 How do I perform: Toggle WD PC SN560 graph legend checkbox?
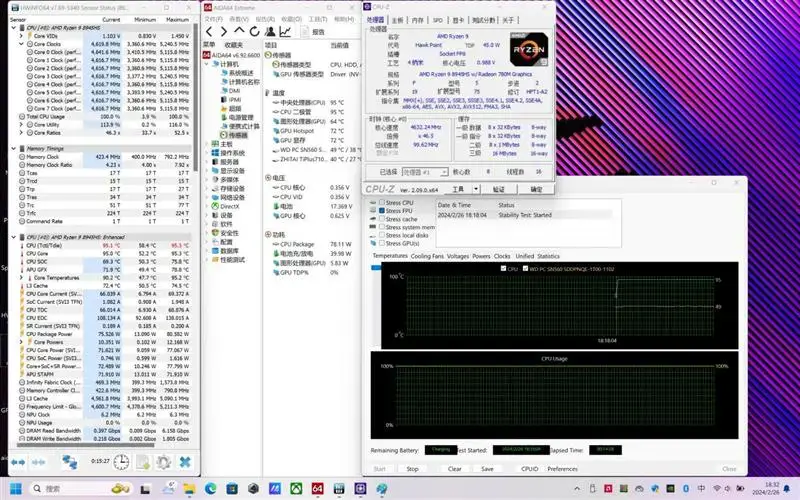point(525,268)
